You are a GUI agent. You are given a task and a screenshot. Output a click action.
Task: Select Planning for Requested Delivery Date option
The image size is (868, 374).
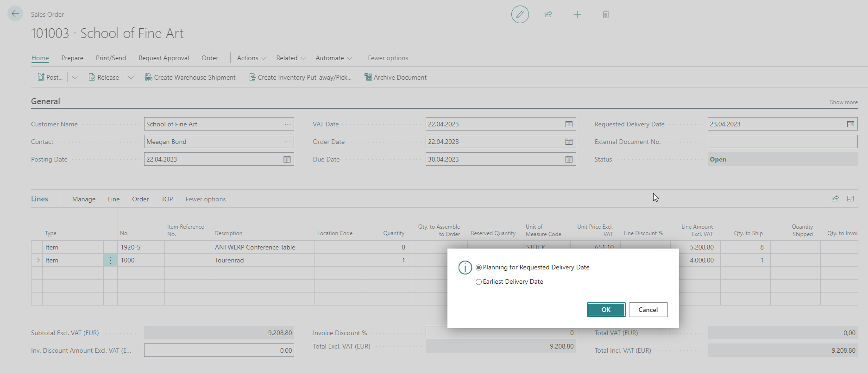[x=478, y=268]
